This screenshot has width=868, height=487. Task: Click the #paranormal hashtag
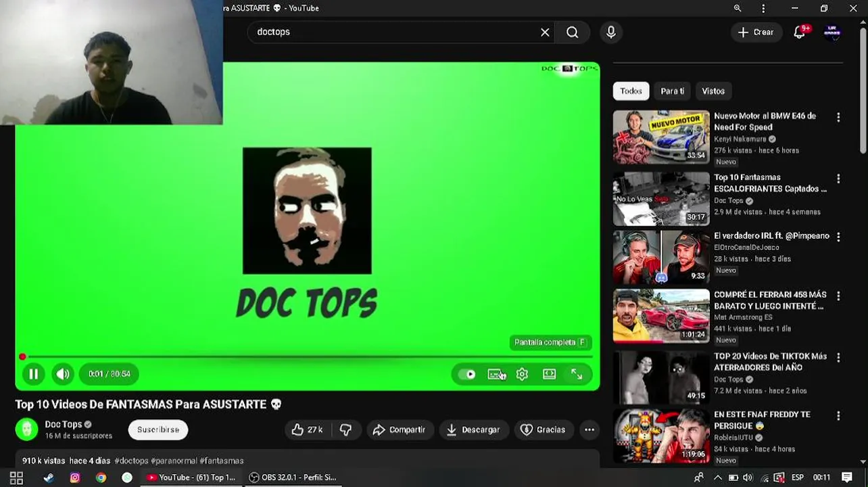(x=174, y=461)
